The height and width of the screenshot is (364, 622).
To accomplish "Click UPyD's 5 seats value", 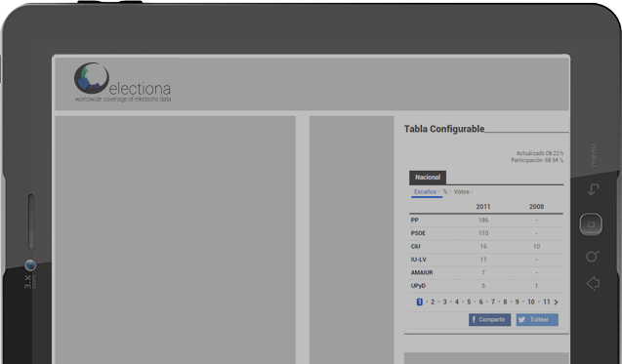I will pyautogui.click(x=483, y=286).
